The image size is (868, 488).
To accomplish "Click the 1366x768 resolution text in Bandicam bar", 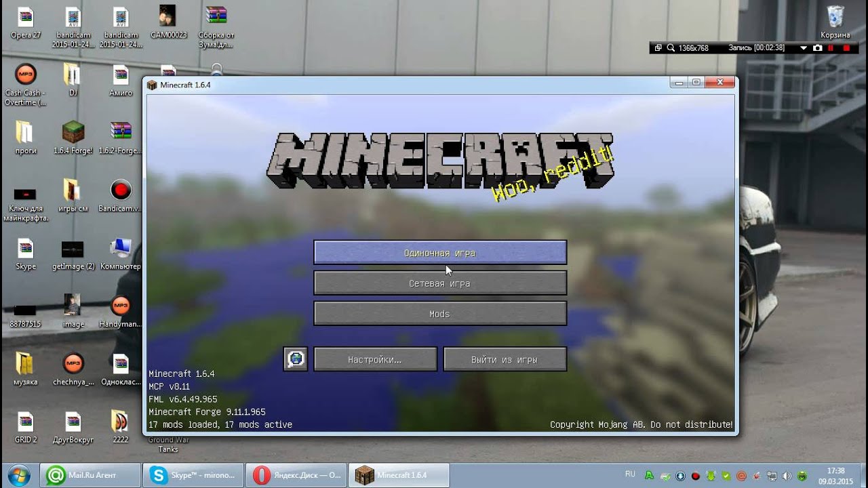I will click(x=694, y=48).
